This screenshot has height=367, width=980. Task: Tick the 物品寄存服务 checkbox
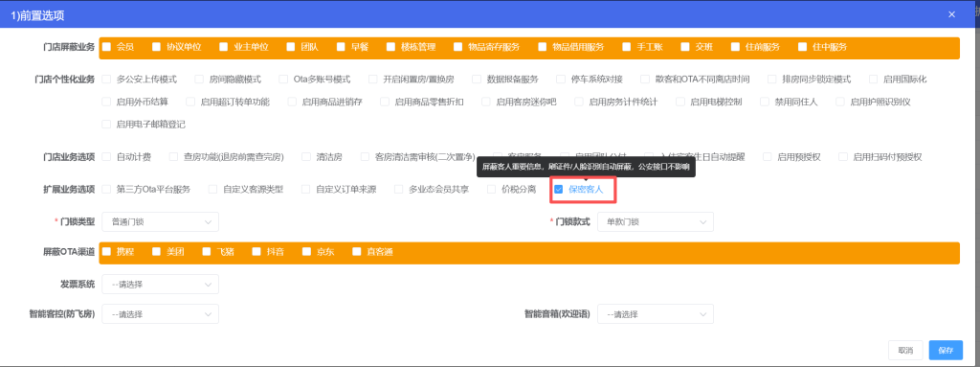pyautogui.click(x=458, y=47)
